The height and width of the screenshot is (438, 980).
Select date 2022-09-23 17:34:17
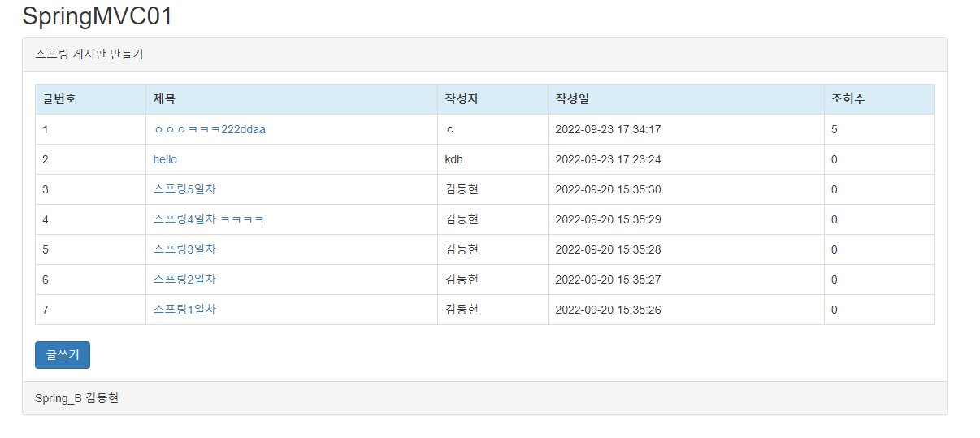click(608, 129)
